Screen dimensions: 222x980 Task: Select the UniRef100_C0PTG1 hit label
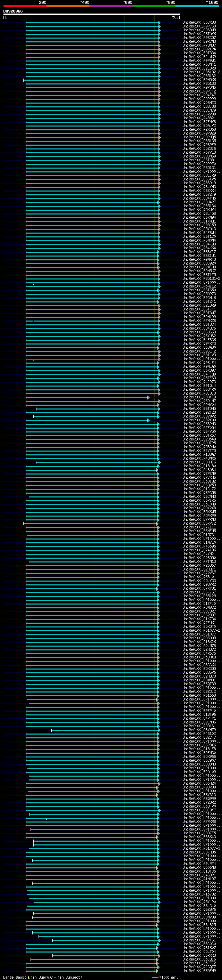click(199, 940)
